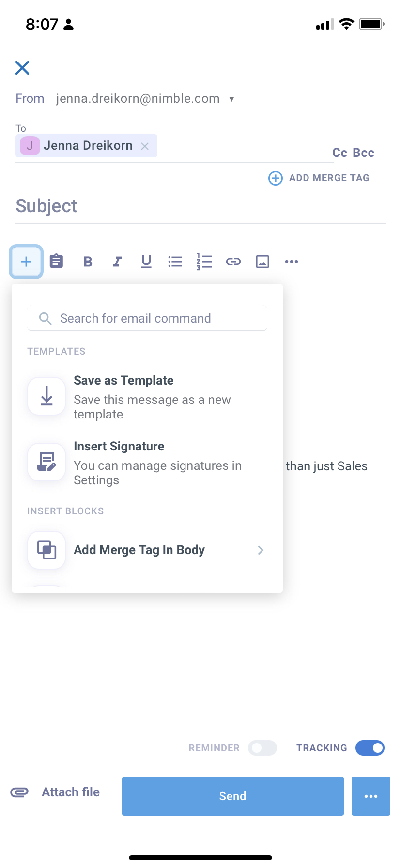401x868 pixels.
Task: Disable the Tracking toggle
Action: click(x=370, y=748)
